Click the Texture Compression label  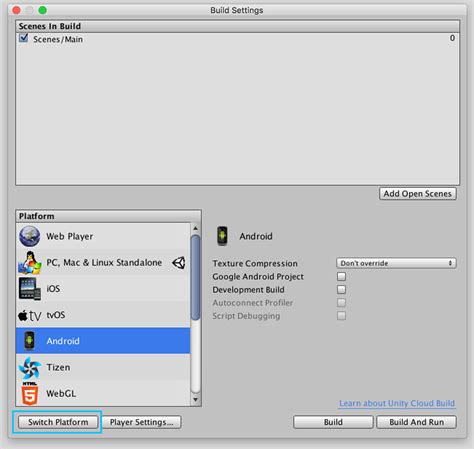point(255,263)
